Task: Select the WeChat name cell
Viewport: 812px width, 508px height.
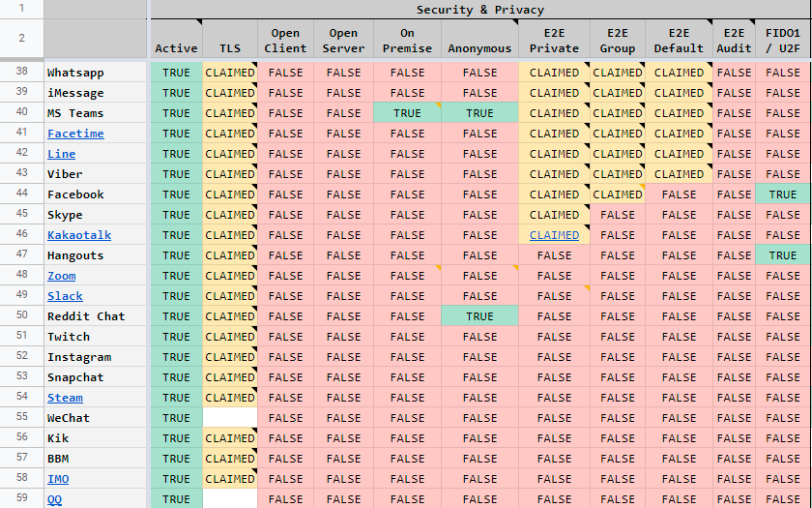Action: (x=96, y=418)
